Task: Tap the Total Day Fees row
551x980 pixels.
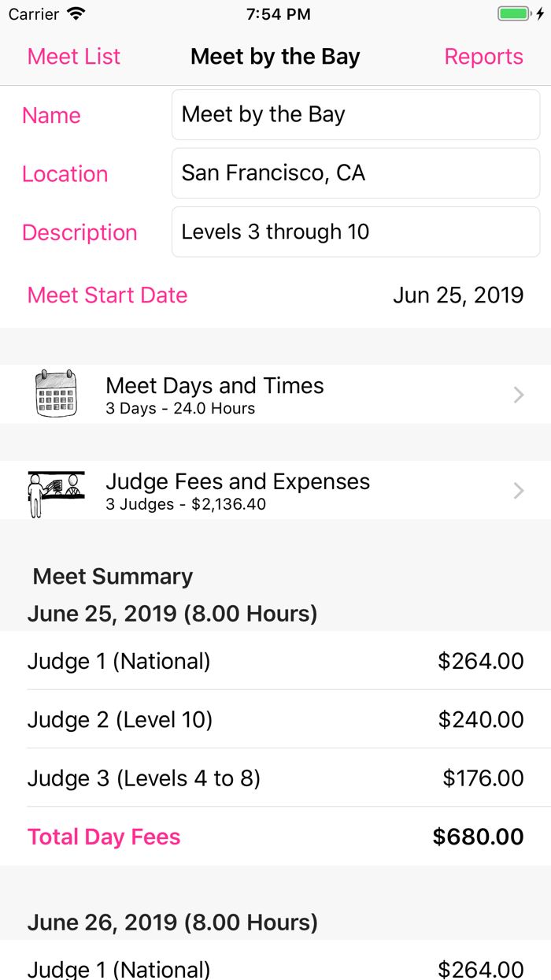Action: click(275, 836)
